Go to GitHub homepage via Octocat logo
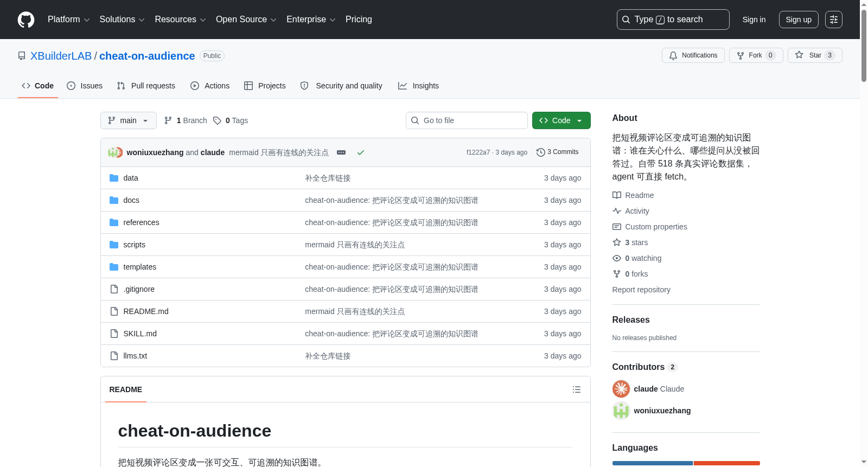This screenshot has width=868, height=467. 26,20
